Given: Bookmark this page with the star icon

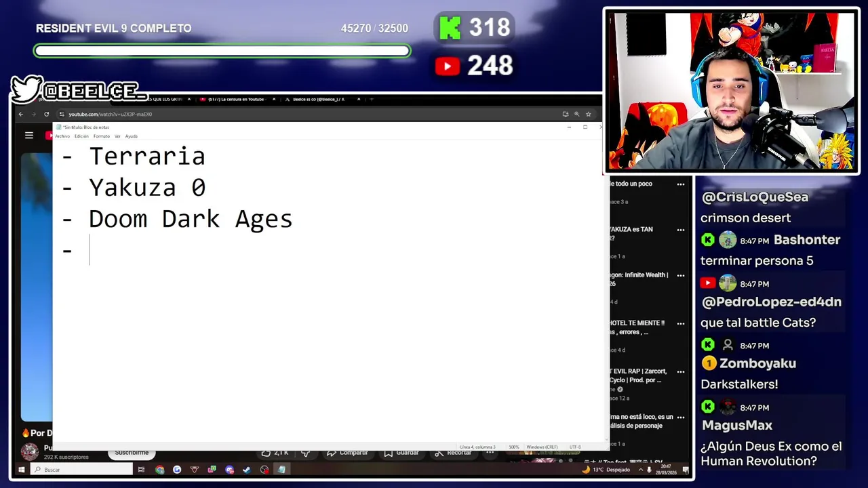Looking at the screenshot, I should (589, 114).
